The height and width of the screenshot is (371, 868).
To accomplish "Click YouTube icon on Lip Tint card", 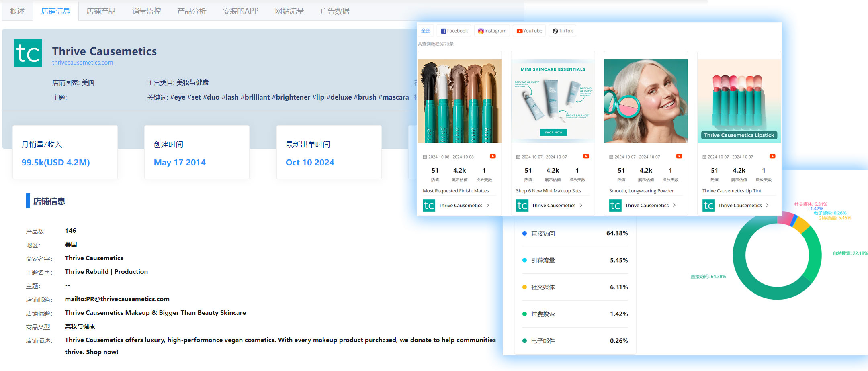I will point(772,156).
